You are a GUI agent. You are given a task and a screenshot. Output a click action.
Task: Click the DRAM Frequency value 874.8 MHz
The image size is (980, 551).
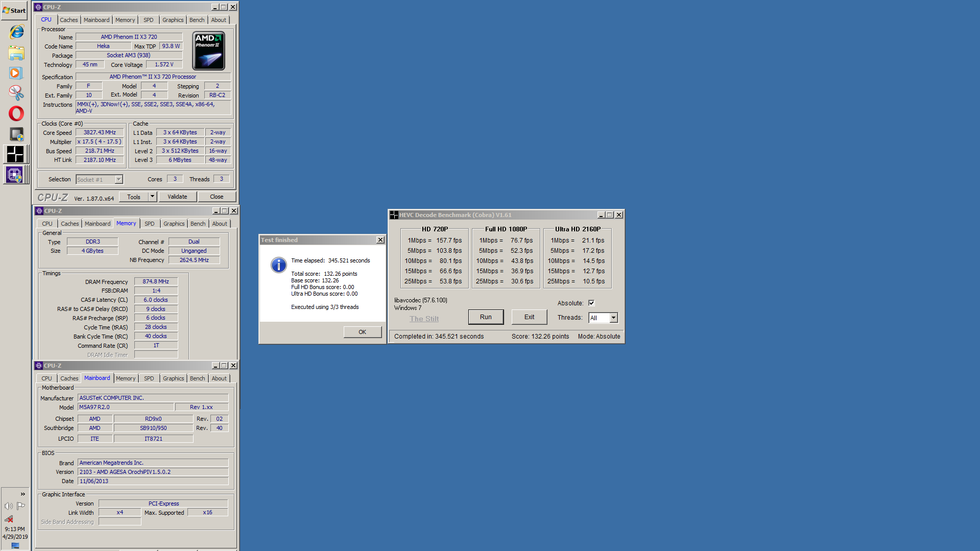pyautogui.click(x=156, y=281)
